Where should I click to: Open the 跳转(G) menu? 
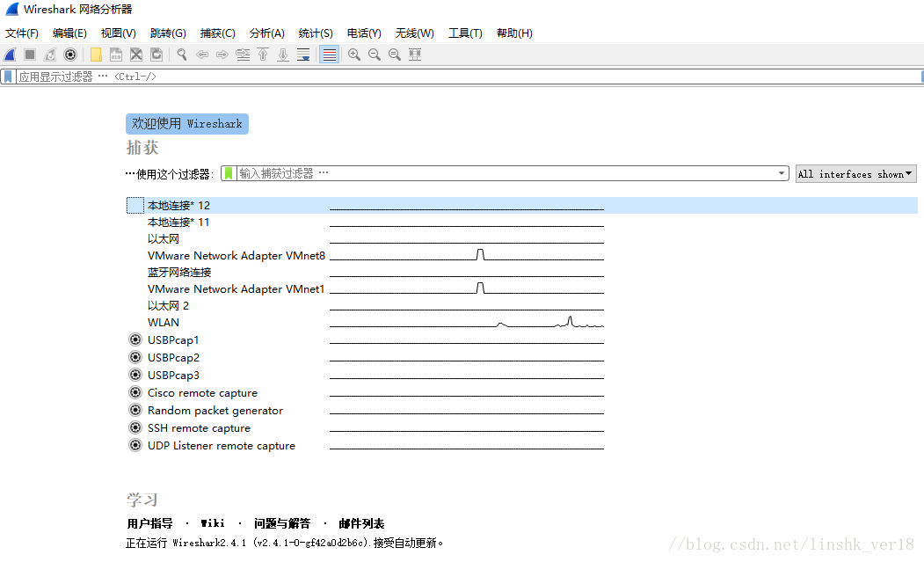(168, 33)
